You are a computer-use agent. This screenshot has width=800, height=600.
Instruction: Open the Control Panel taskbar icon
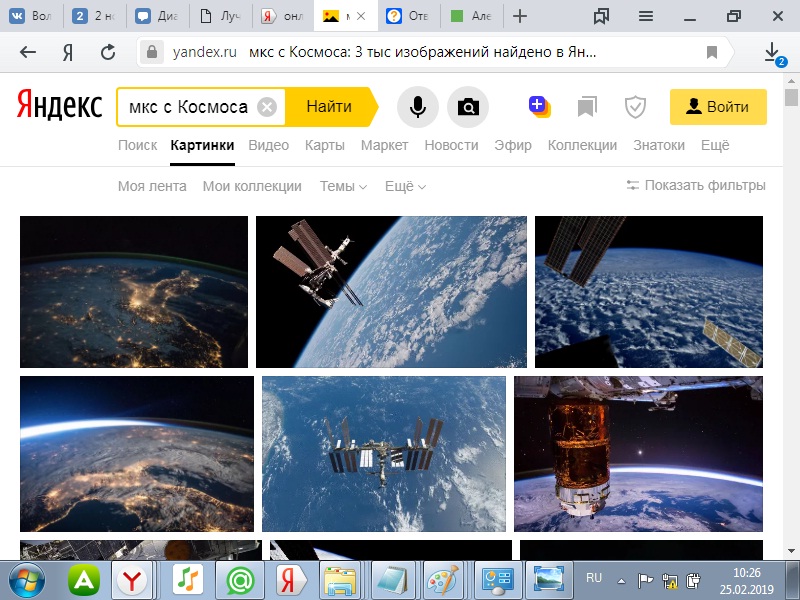pos(497,581)
